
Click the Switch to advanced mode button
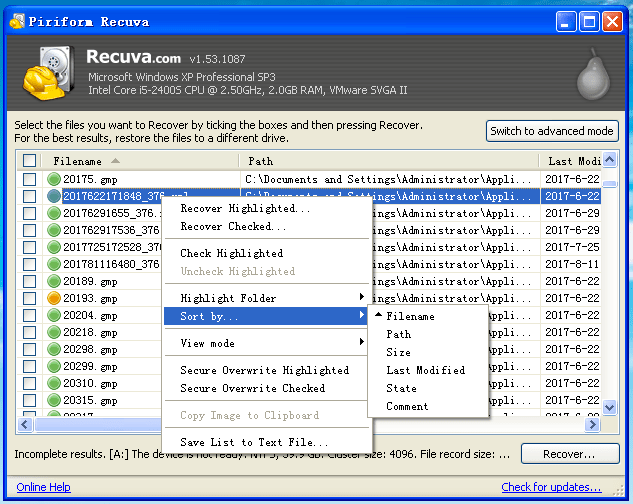tap(552, 131)
